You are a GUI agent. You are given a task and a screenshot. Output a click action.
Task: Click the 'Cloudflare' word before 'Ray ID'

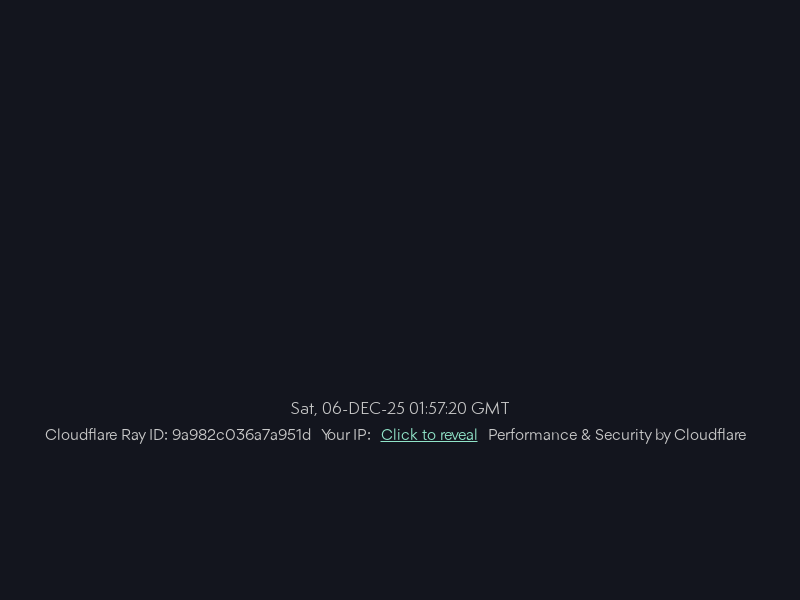point(81,435)
